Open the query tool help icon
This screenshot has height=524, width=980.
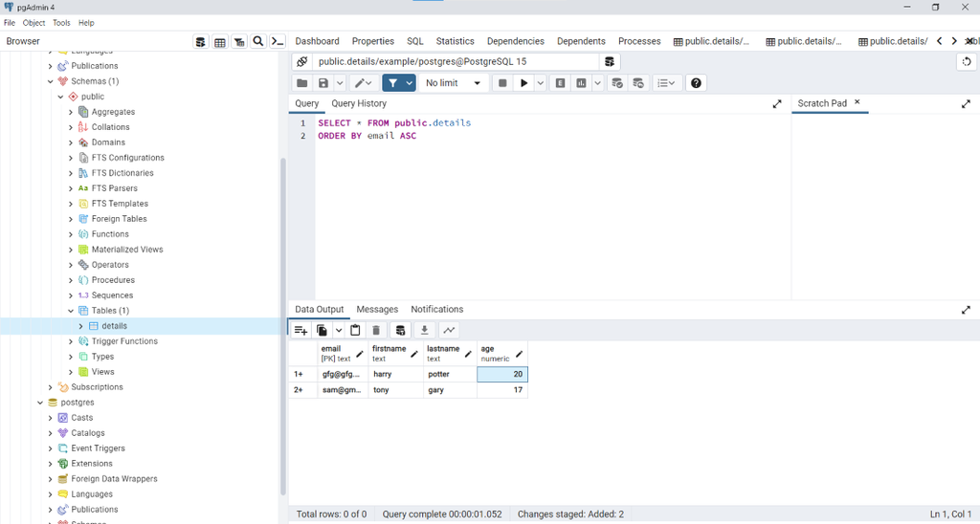[696, 83]
